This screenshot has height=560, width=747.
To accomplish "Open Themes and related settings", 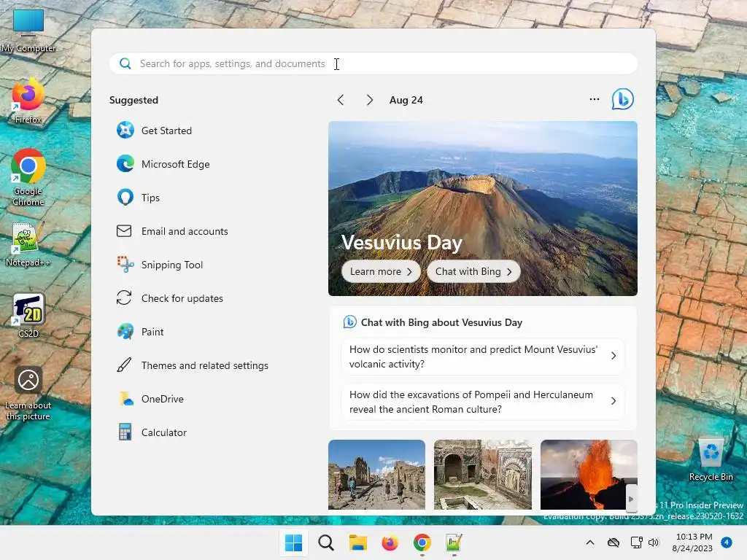I will (193, 365).
